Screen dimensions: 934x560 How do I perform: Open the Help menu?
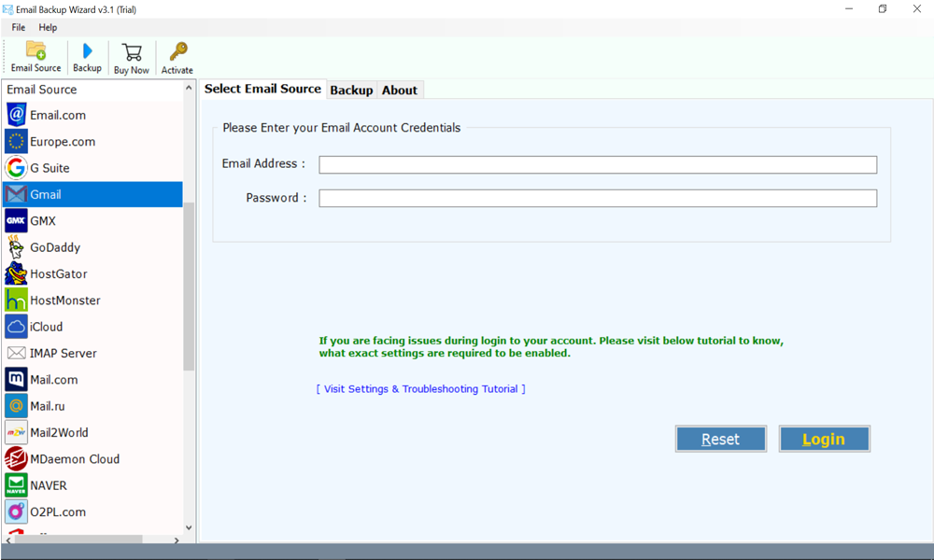pyautogui.click(x=48, y=27)
